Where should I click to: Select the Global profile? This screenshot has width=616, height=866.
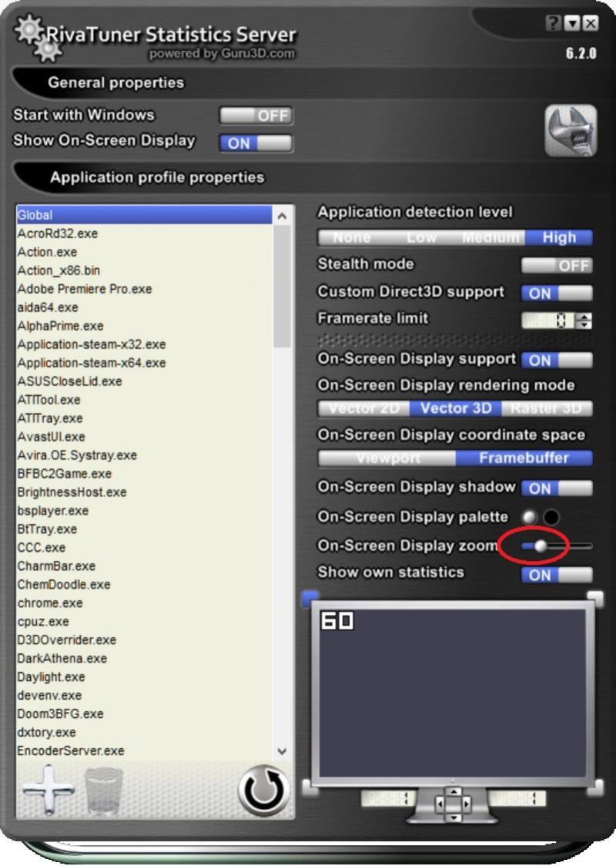point(144,215)
